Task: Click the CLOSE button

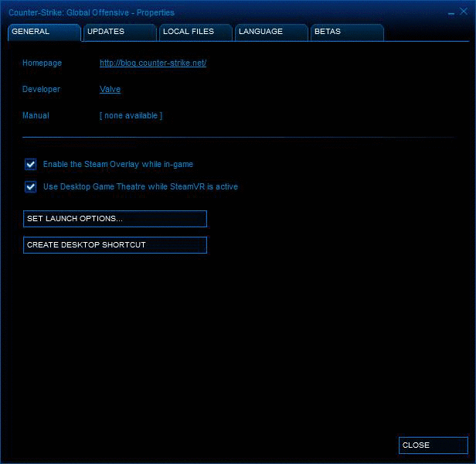Action: pos(433,445)
